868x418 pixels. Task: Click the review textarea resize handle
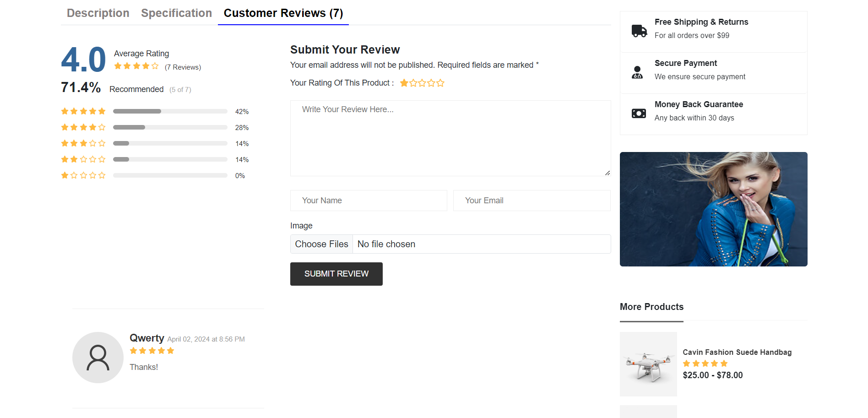point(607,173)
